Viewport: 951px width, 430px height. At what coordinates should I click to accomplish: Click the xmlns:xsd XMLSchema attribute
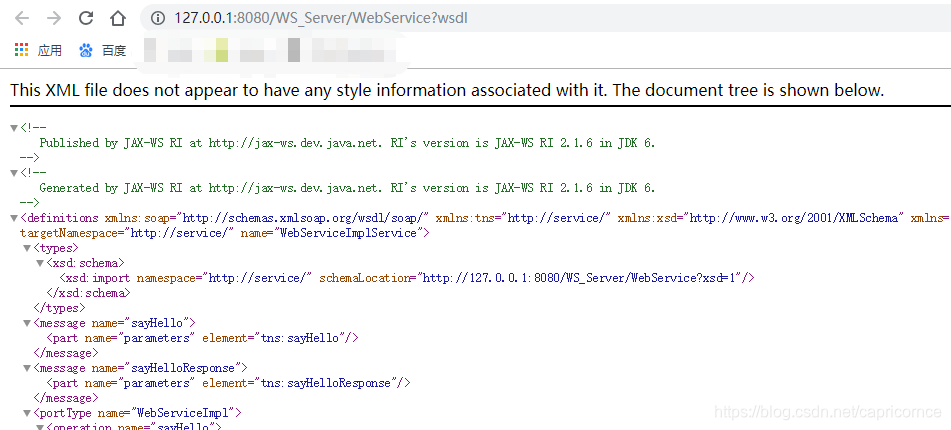761,218
